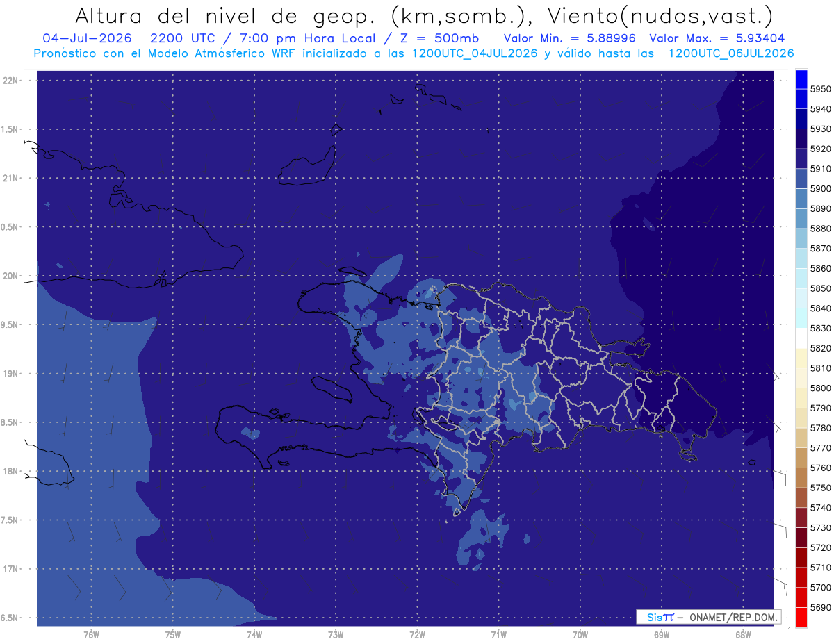Click the 73W longitude axis label
The width and height of the screenshot is (834, 644).
click(x=336, y=634)
